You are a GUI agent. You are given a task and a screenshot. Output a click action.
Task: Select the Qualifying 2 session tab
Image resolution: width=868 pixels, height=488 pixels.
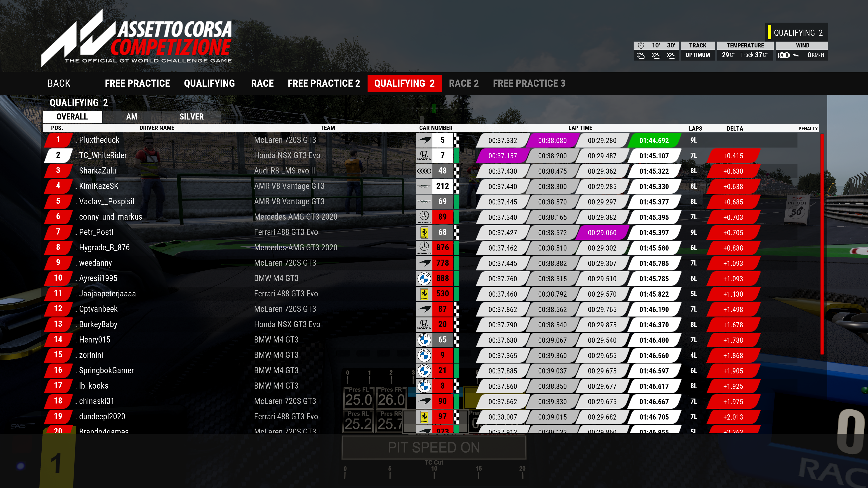pos(404,84)
